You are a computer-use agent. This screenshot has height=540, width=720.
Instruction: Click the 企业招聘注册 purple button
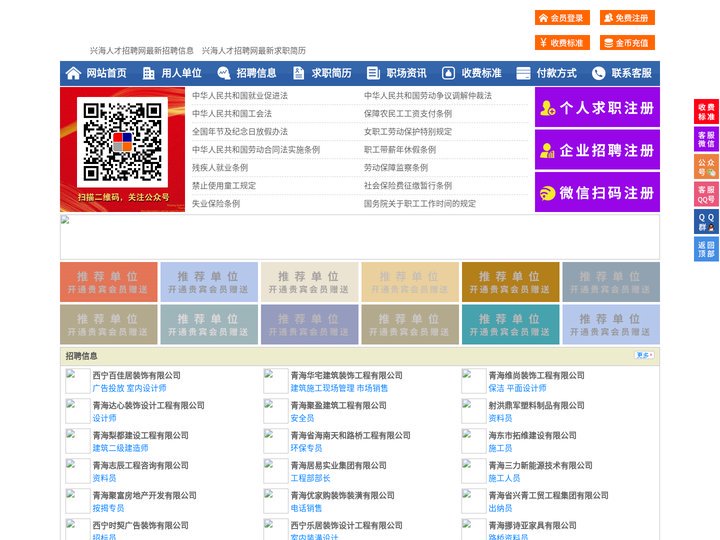(x=597, y=150)
